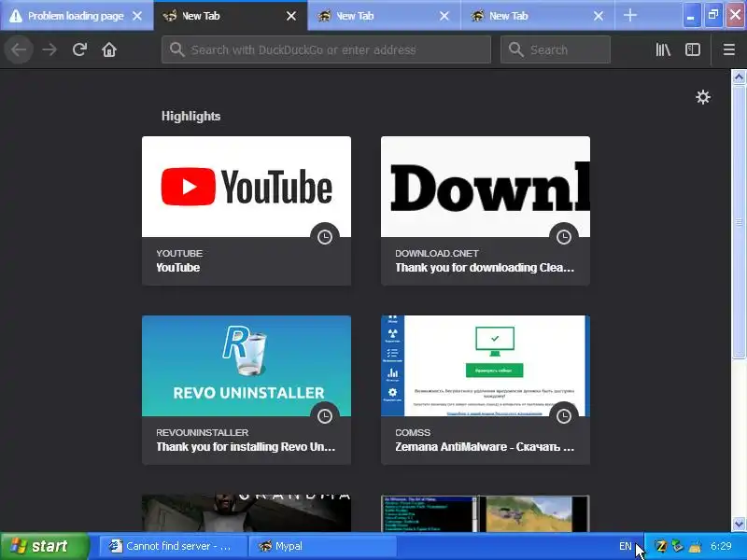The image size is (747, 560).
Task: Open 'Thank you for installing Revo Un...' link
Action: [246, 447]
